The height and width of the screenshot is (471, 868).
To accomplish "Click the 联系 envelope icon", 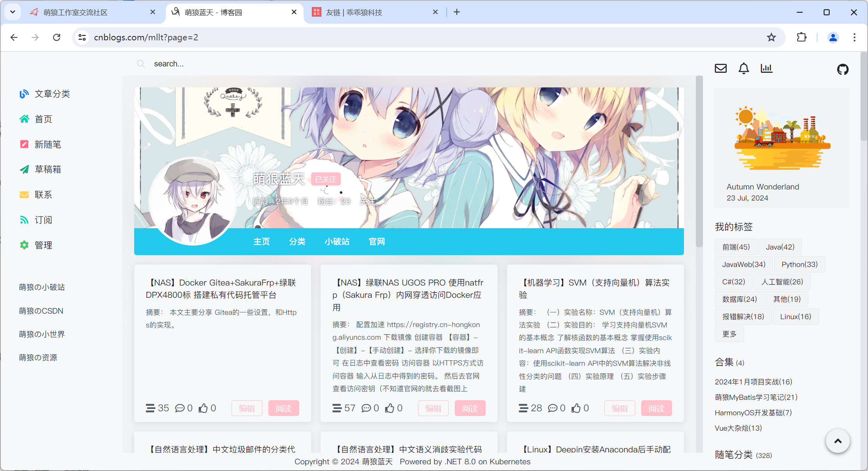I will pos(25,194).
